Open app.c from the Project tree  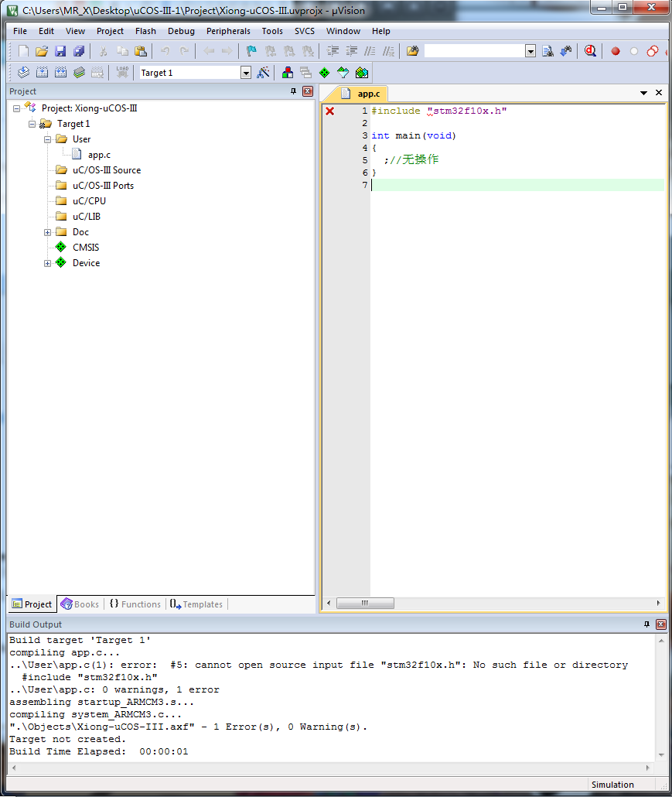[x=99, y=155]
